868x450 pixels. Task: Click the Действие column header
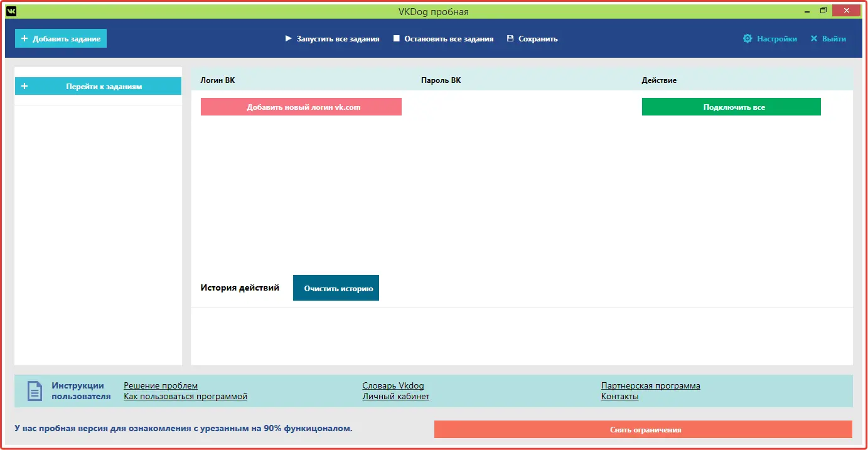tap(659, 80)
